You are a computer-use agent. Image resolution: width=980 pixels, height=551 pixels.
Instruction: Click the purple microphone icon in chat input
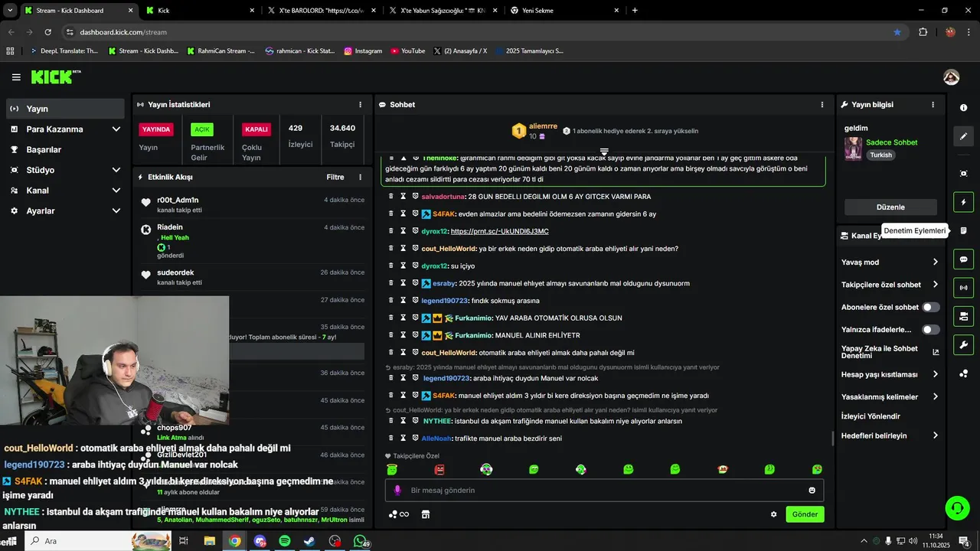(397, 491)
